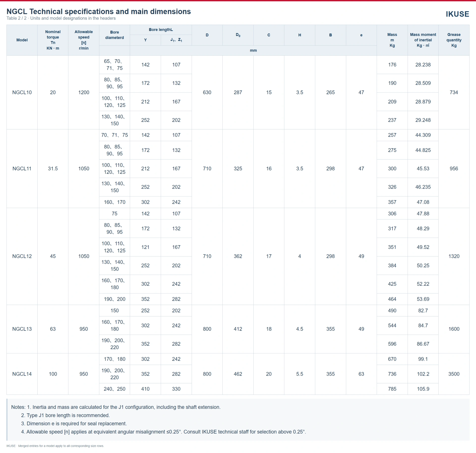Click the NGCL Technical specifications title

(99, 11)
